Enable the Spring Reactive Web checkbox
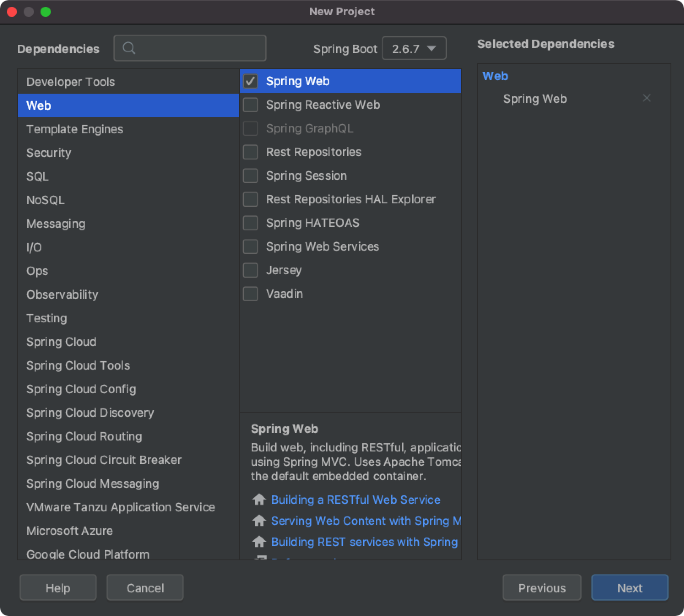The width and height of the screenshot is (684, 616). point(250,105)
